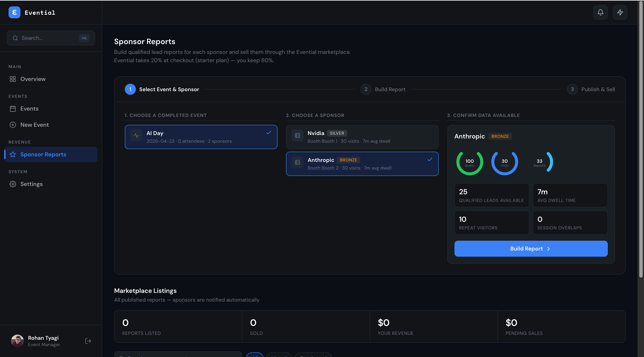This screenshot has height=357, width=644.
Task: Jump to step 2 Build Report
Action: click(x=383, y=89)
